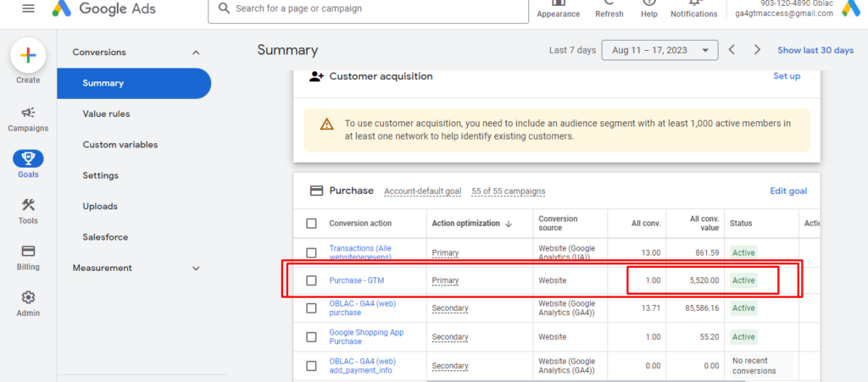Open Custom variables page
This screenshot has height=382, width=868.
[x=120, y=145]
